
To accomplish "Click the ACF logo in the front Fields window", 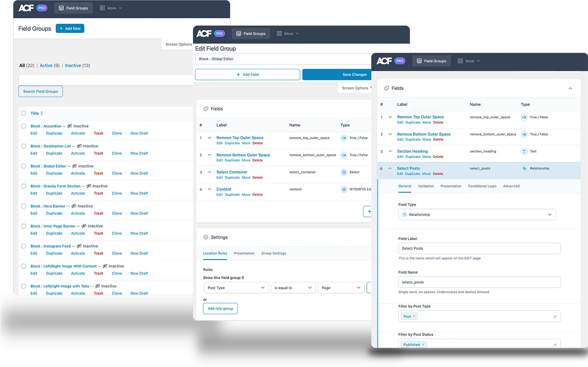I will (384, 61).
